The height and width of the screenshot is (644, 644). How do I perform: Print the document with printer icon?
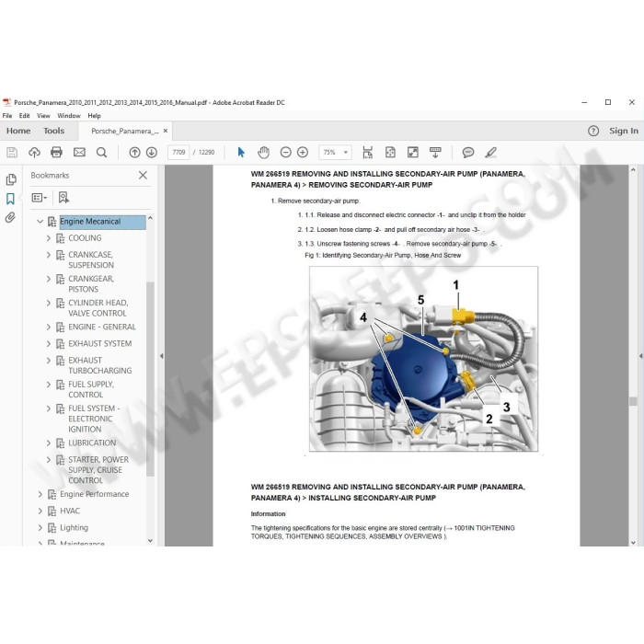click(56, 153)
